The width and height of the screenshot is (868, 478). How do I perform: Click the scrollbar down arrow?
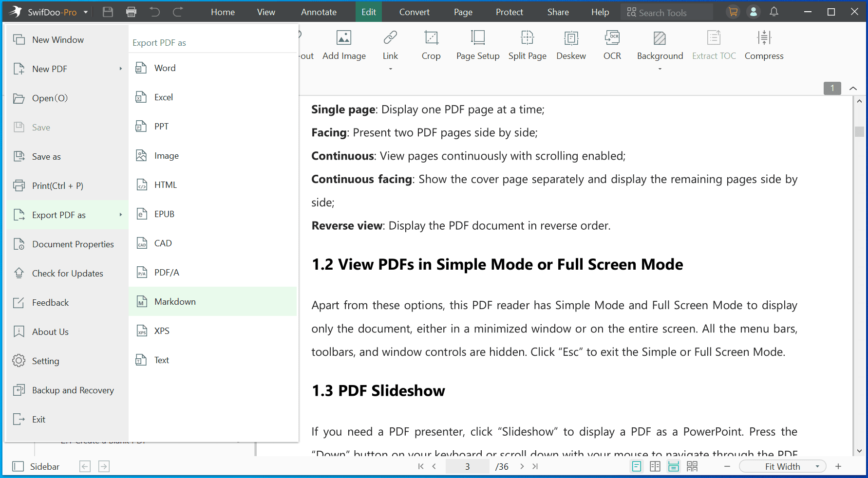[x=859, y=451]
